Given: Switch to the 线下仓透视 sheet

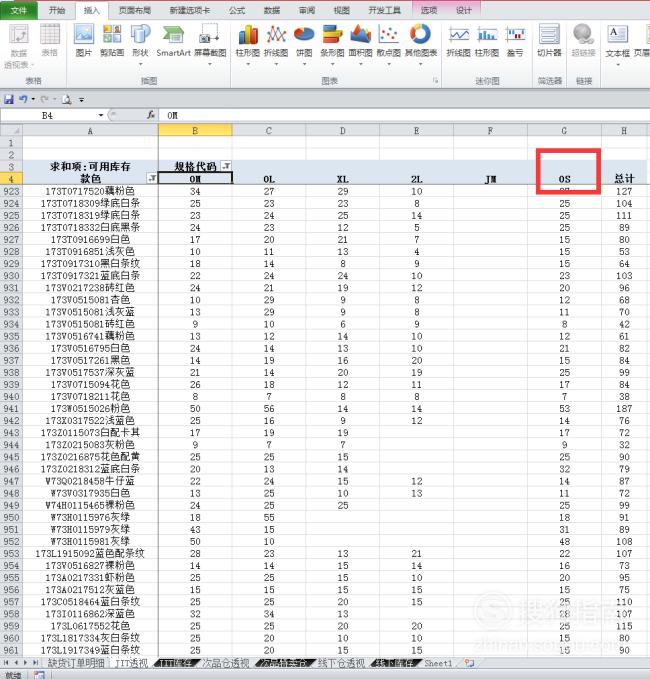Looking at the screenshot, I should [x=341, y=663].
